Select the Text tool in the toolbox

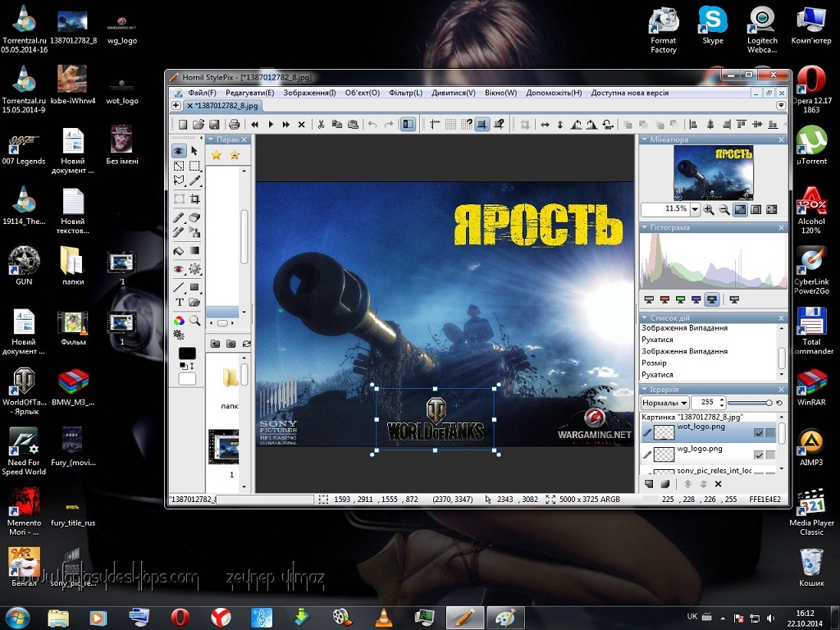180,303
